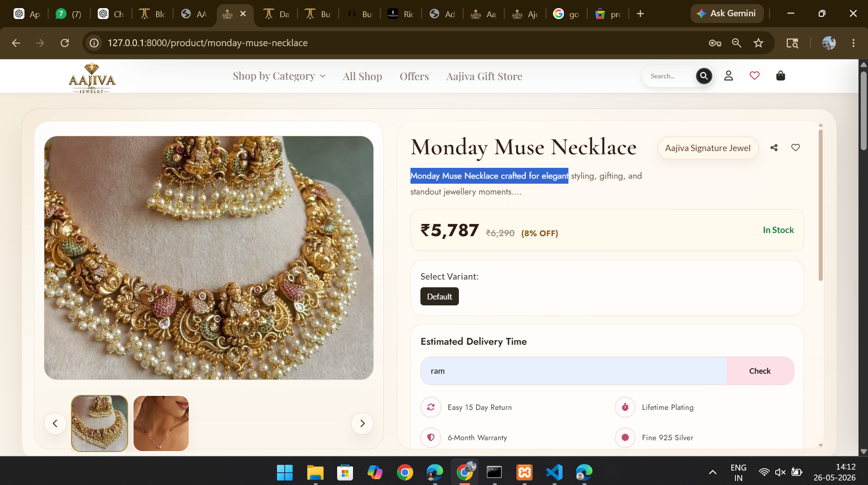The image size is (868, 485).
Task: Open the All Shop menu item
Action: (362, 76)
